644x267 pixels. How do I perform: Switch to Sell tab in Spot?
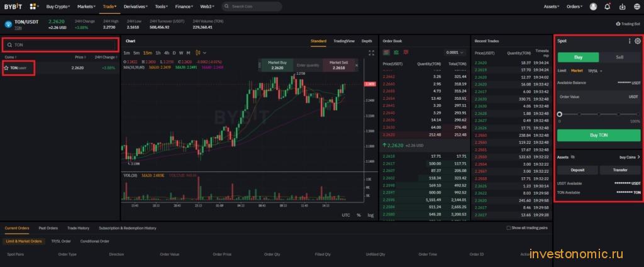point(619,57)
